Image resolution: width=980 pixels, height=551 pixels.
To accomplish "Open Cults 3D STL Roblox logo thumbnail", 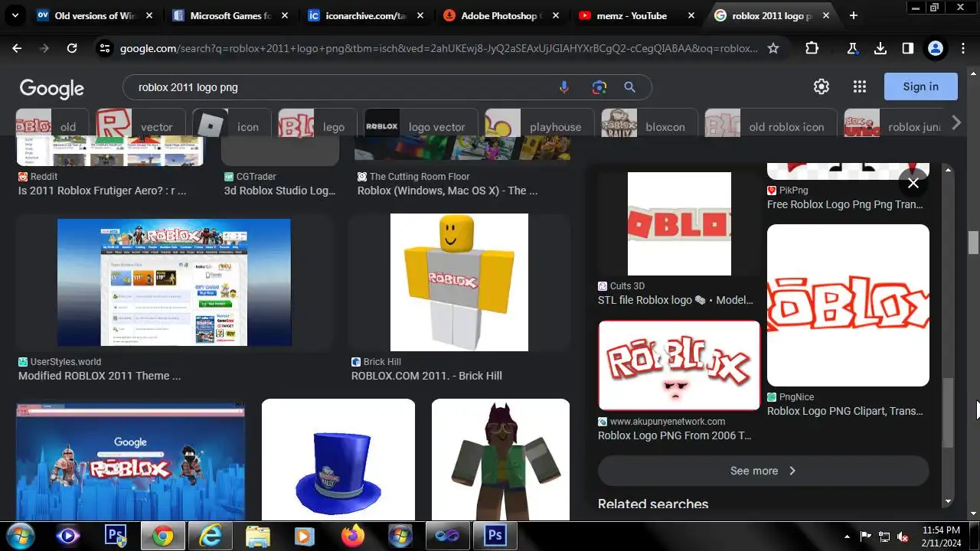I will click(679, 223).
